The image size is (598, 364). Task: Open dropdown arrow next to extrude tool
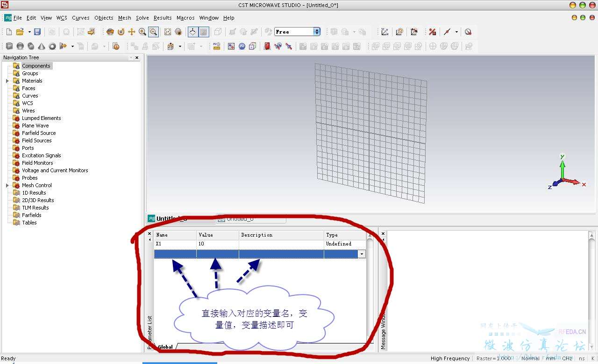point(72,46)
